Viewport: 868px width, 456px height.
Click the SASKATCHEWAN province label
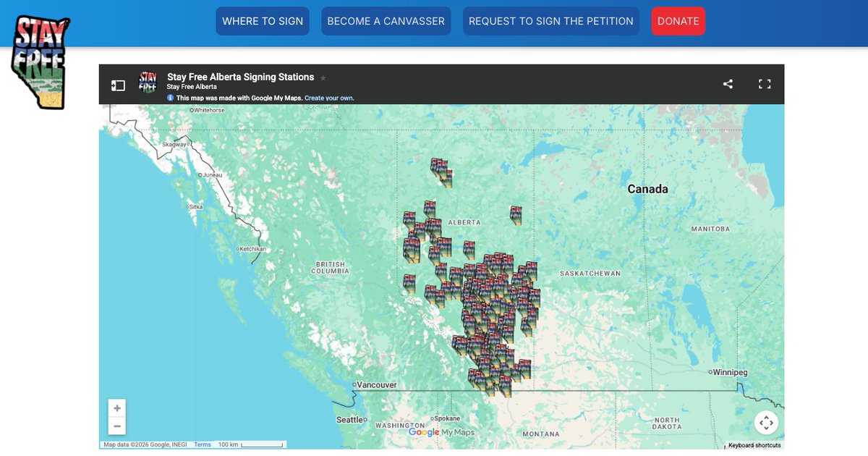coord(590,274)
